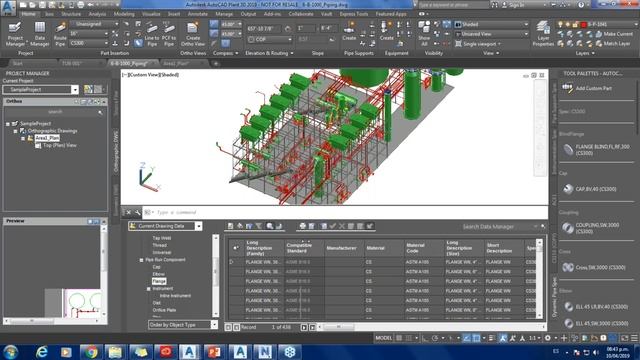
Task: Expand the Elevation & Routing panel
Action: pos(269,53)
